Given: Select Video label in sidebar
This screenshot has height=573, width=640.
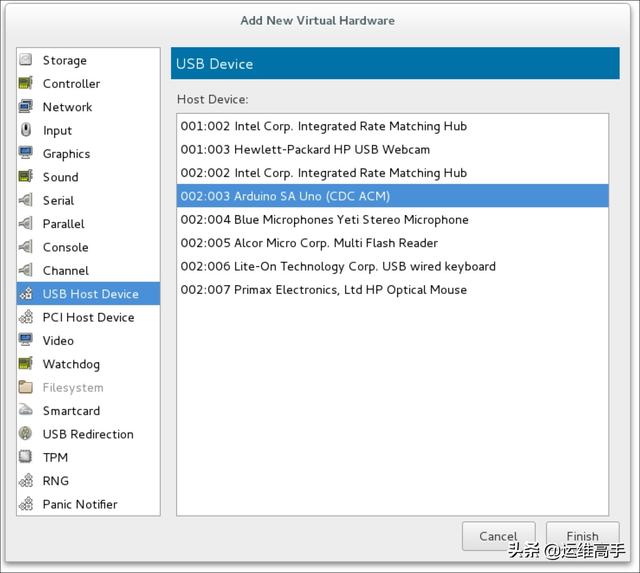Looking at the screenshot, I should point(58,341).
